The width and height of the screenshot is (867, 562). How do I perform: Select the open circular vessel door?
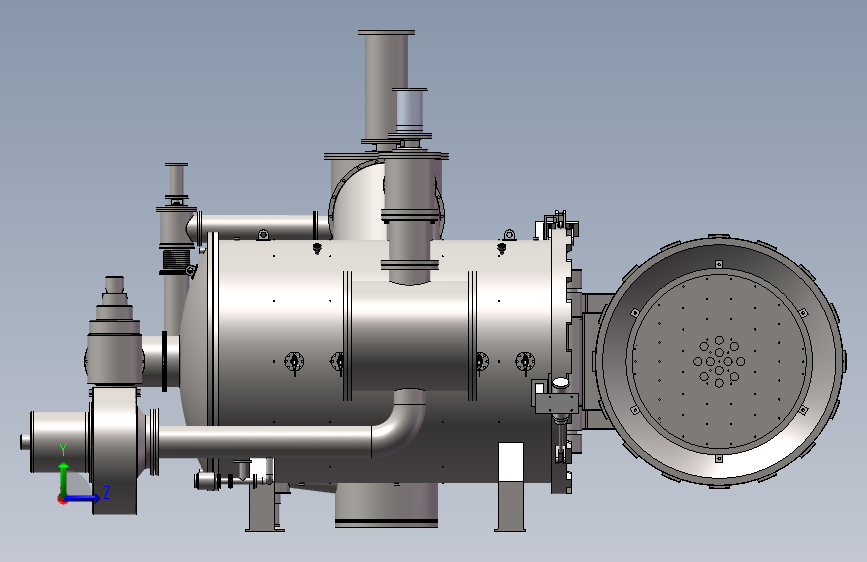(719, 362)
